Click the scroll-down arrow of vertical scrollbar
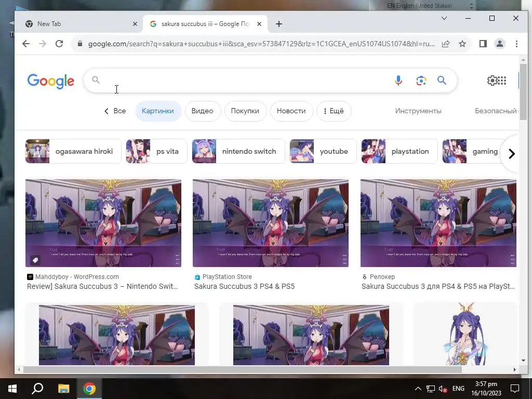The width and height of the screenshot is (532, 399). pyautogui.click(x=523, y=361)
